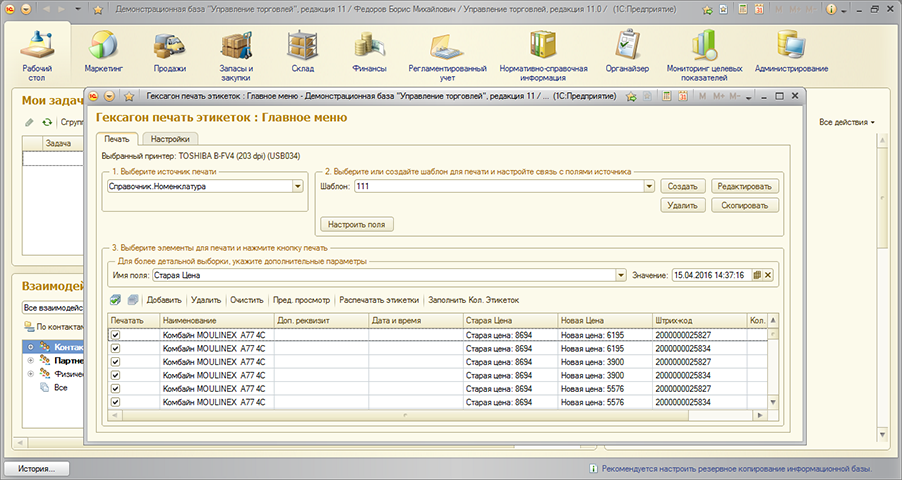Viewport: 902px width, 480px height.
Task: Uncheck the Печатать checkbox in first row
Action: [115, 335]
